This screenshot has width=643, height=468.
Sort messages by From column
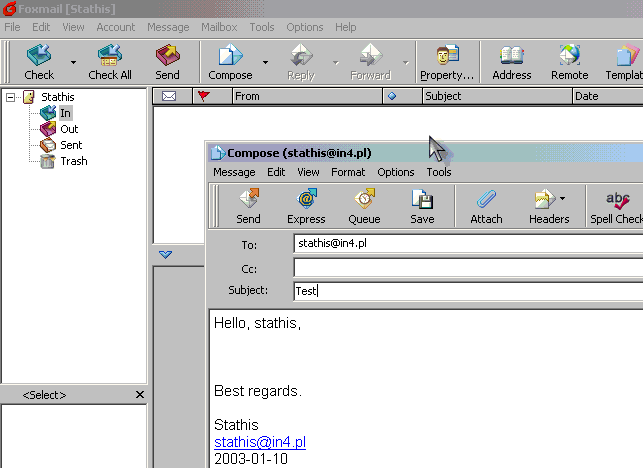point(307,96)
